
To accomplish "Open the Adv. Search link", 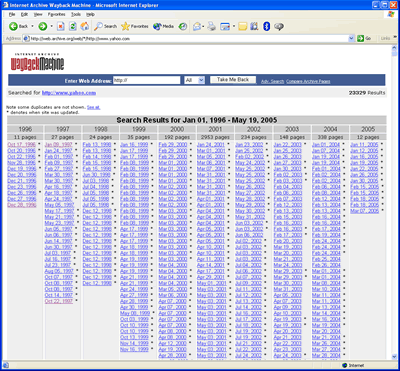I will point(272,81).
